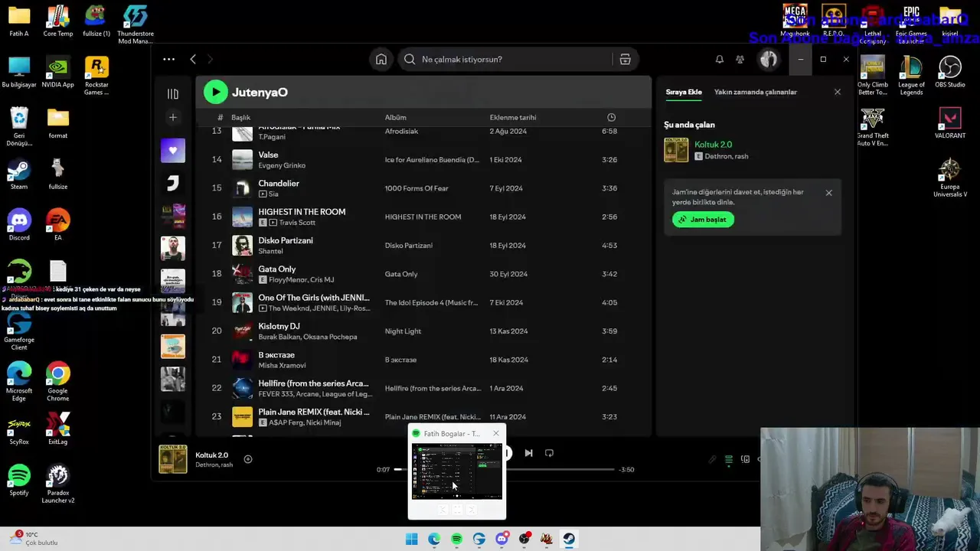Open the album Night Light
Image resolution: width=980 pixels, height=551 pixels.
pyautogui.click(x=403, y=331)
